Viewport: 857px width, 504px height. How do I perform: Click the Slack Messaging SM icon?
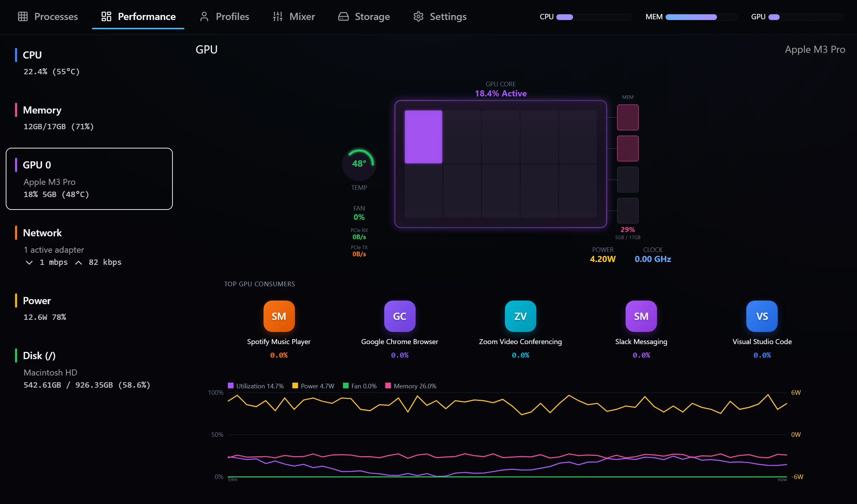[641, 316]
